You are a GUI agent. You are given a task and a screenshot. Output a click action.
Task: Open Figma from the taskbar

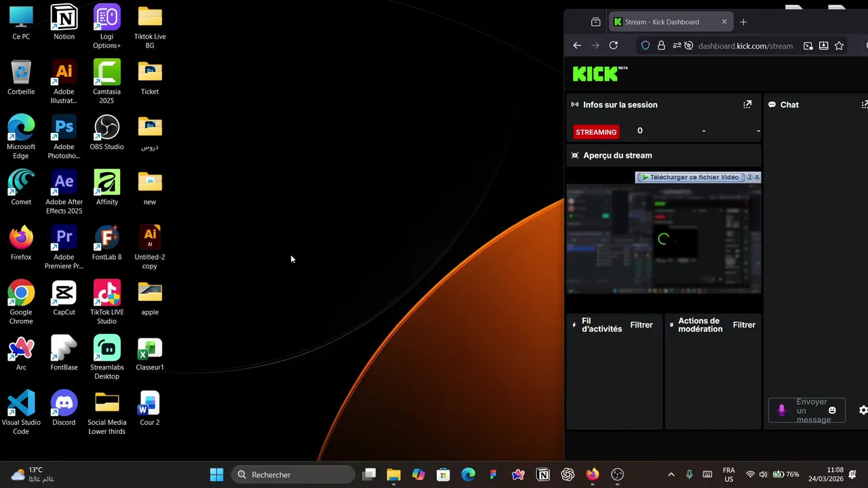pyautogui.click(x=493, y=474)
